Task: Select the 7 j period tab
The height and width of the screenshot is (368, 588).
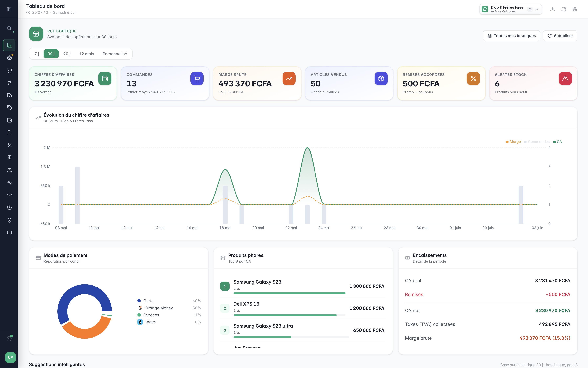Action: point(37,54)
